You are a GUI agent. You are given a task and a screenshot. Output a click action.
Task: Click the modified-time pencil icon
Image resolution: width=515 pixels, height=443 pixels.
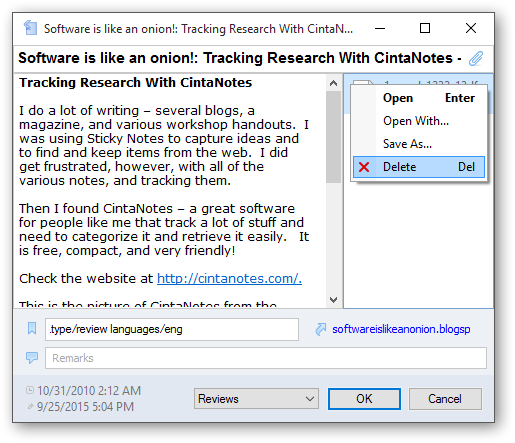tap(30, 406)
